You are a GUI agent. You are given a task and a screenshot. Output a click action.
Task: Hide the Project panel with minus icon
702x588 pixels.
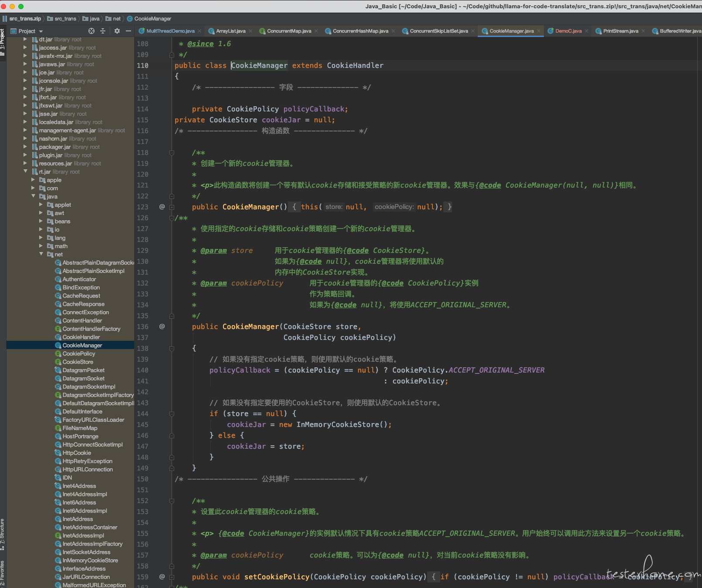pyautogui.click(x=128, y=31)
